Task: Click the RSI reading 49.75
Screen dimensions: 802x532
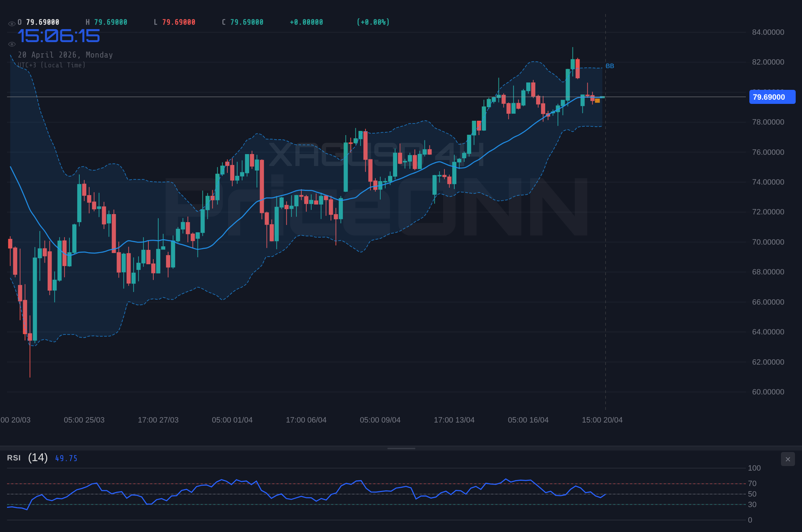Action: (66, 458)
